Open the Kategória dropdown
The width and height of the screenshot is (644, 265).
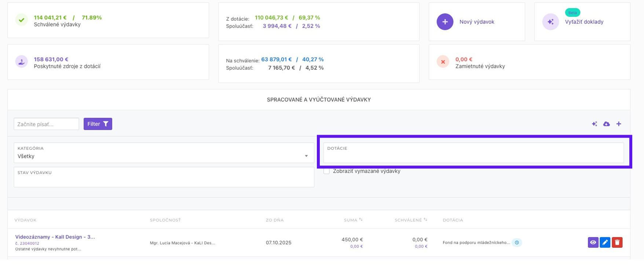click(164, 153)
